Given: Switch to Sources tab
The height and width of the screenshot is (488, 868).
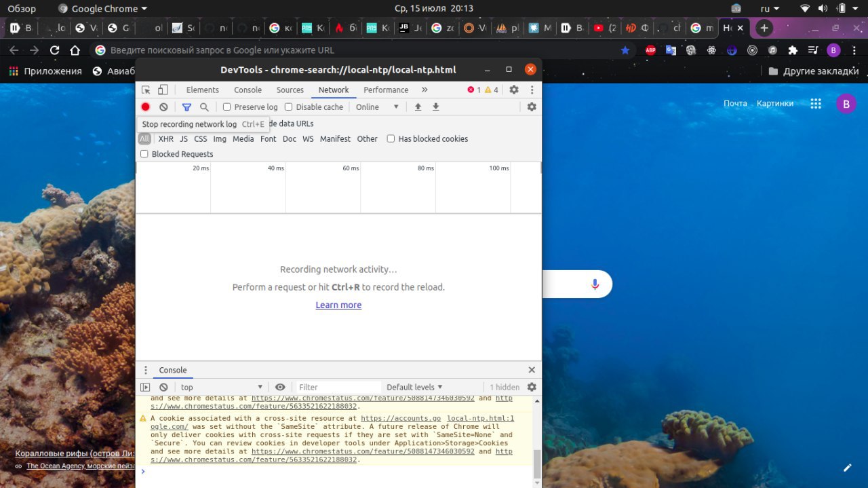Looking at the screenshot, I should (290, 90).
